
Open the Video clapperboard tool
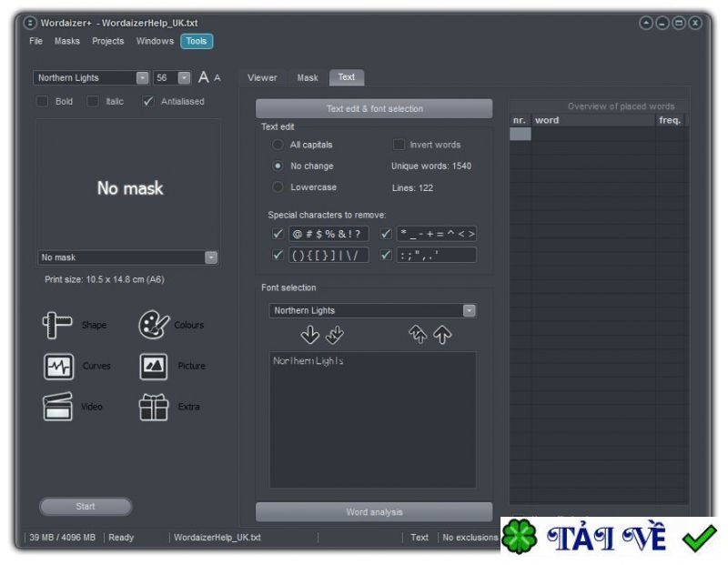[57, 406]
